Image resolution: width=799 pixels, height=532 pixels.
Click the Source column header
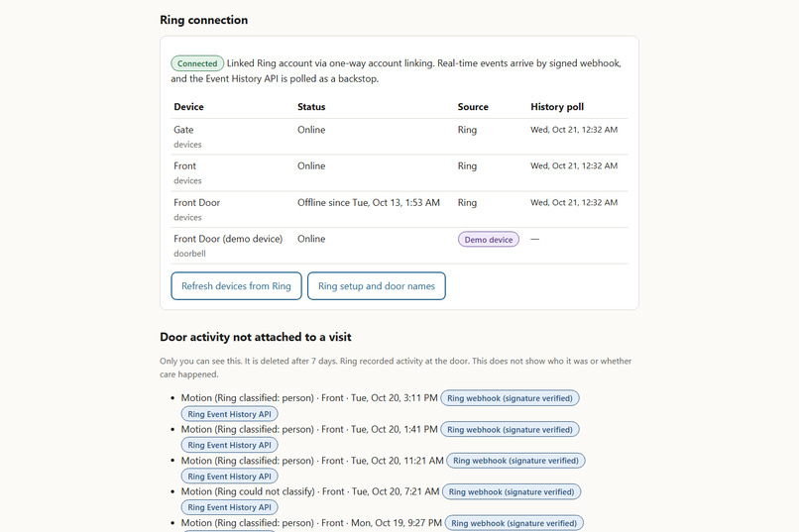coord(473,107)
